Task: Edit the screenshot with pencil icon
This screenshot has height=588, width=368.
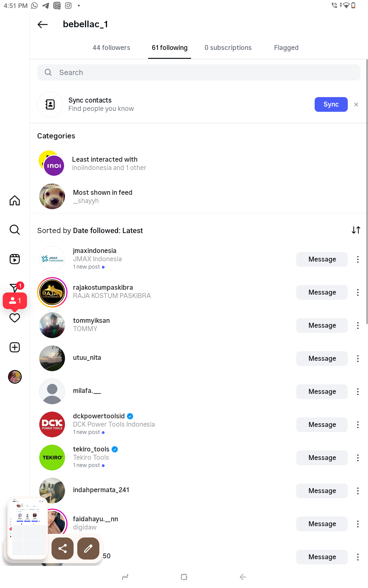Action: [88, 548]
